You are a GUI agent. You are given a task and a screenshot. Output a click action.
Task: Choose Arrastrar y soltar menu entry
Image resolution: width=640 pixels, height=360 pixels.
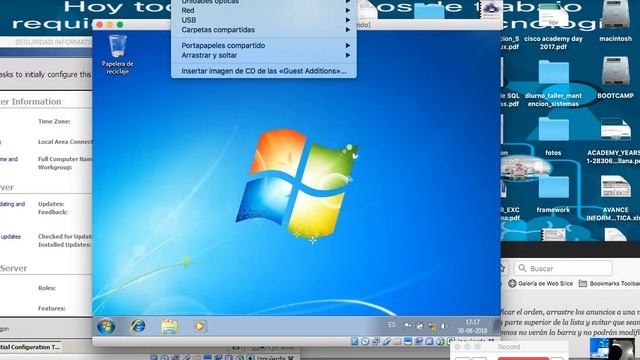263,55
